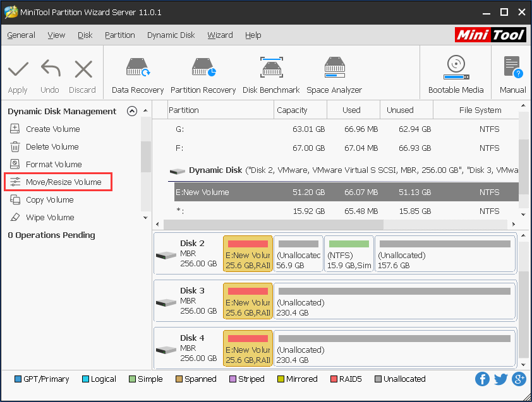Image resolution: width=532 pixels, height=402 pixels.
Task: Open the Partition menu
Action: click(120, 35)
